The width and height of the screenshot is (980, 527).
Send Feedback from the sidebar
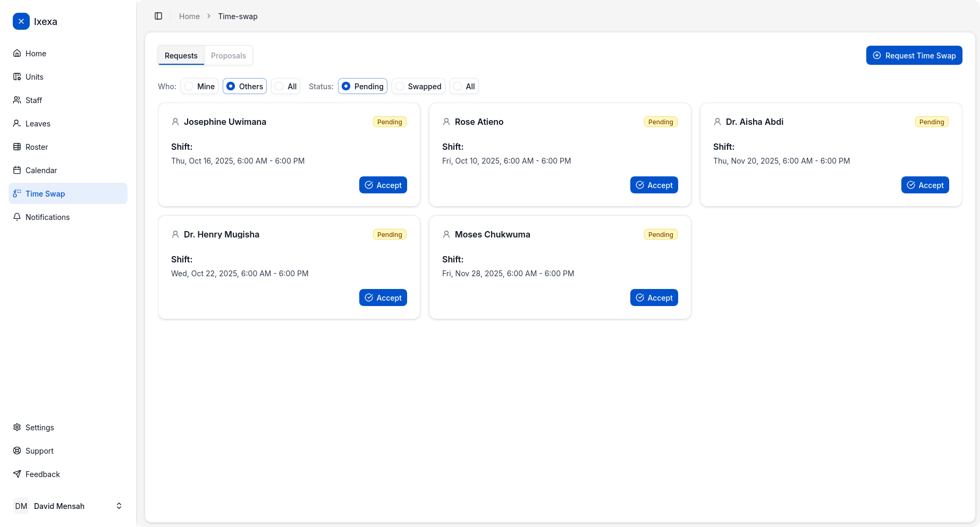coord(43,474)
